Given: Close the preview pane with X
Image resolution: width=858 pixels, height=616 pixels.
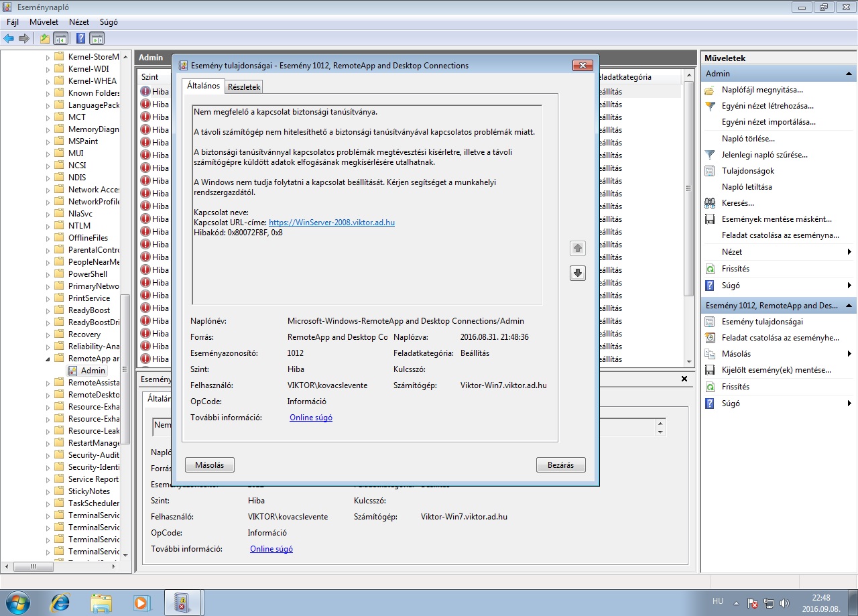Looking at the screenshot, I should pyautogui.click(x=684, y=379).
